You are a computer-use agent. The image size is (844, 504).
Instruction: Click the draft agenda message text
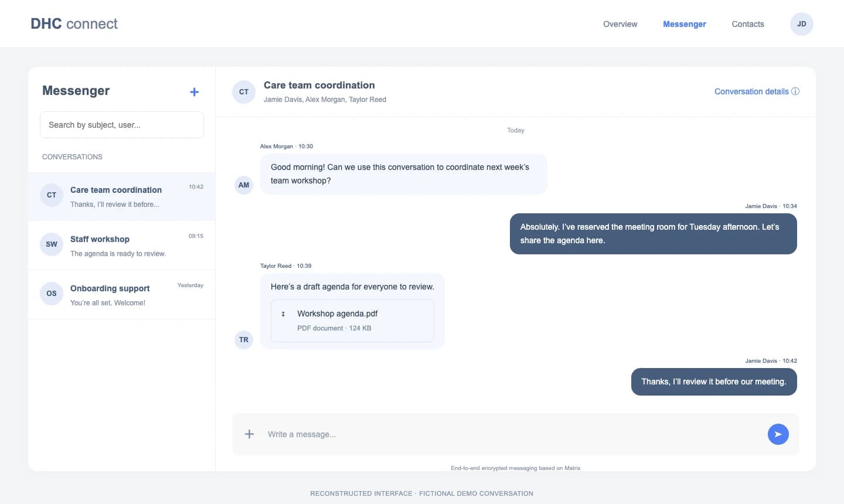[352, 287]
